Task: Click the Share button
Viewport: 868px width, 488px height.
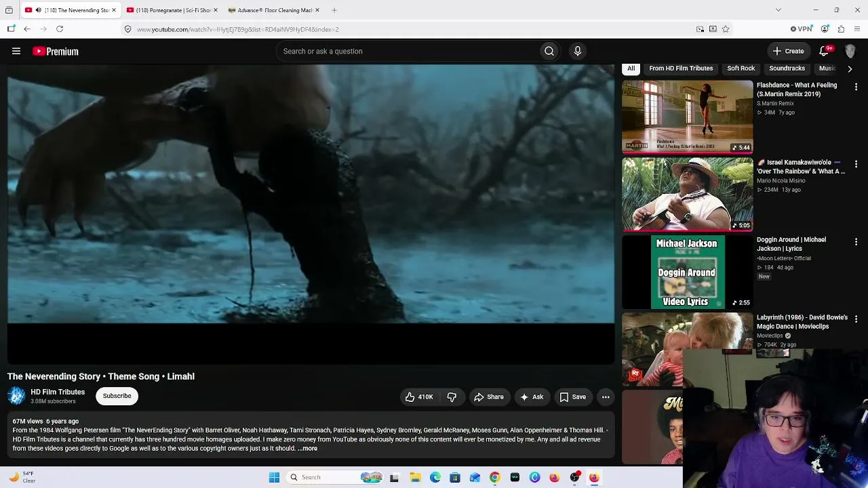Action: pos(488,397)
